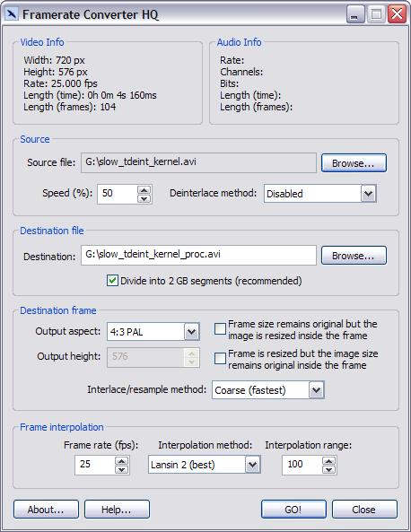This screenshot has width=411, height=532.
Task: Open Deinterlace method dropdown
Action: pos(368,194)
